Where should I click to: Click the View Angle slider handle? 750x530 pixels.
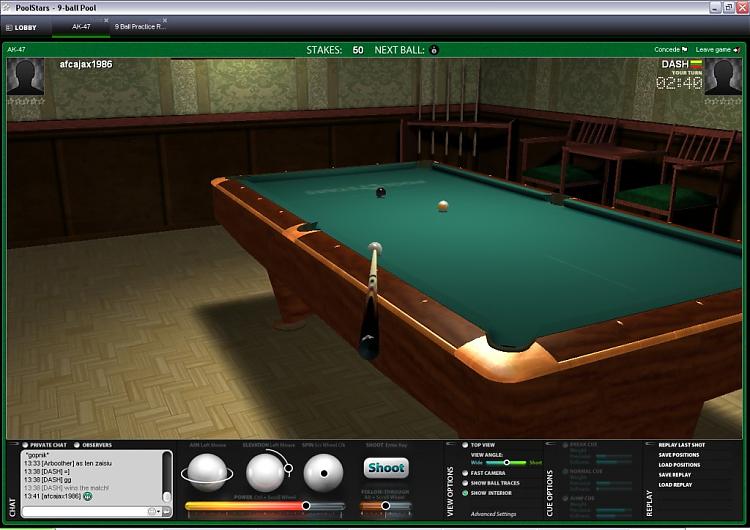coord(506,463)
